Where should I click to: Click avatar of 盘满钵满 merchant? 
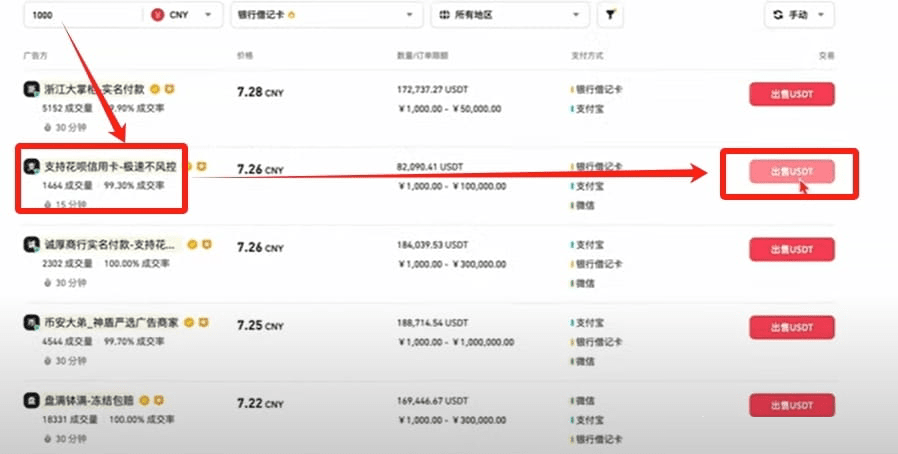[x=31, y=401]
